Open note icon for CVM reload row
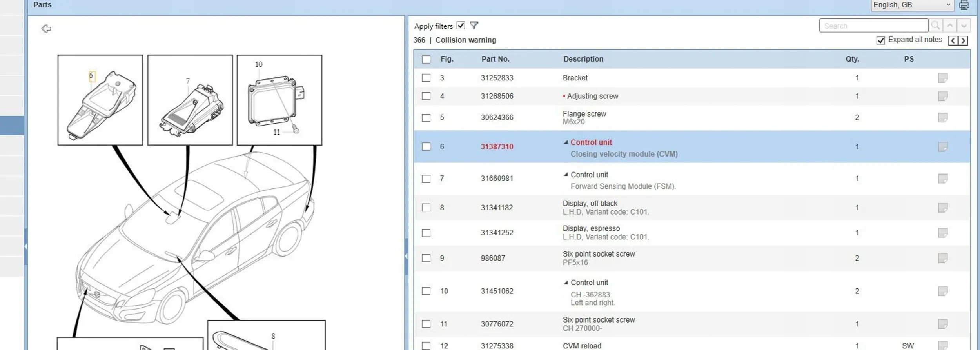 pyautogui.click(x=942, y=346)
